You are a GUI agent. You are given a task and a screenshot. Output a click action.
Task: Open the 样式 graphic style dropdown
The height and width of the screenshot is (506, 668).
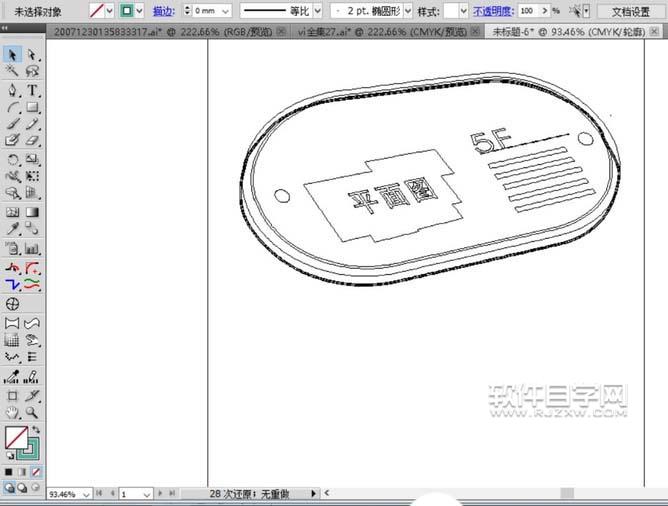(x=464, y=11)
